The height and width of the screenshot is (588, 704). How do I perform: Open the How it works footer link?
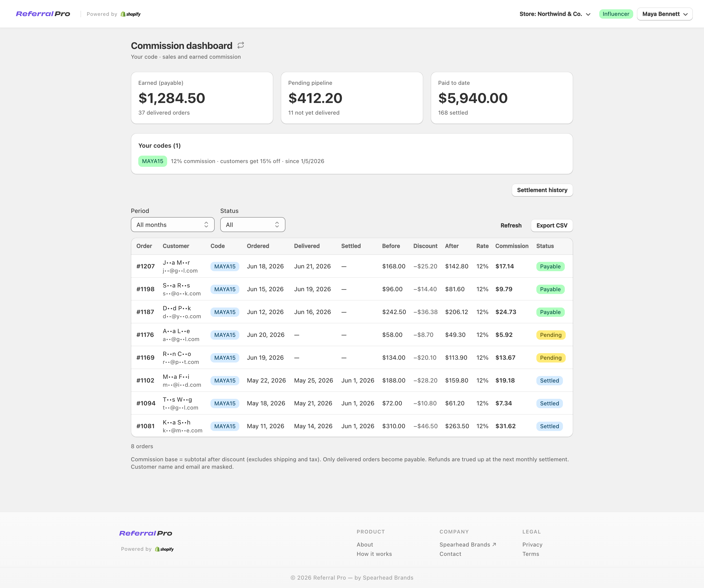click(374, 554)
